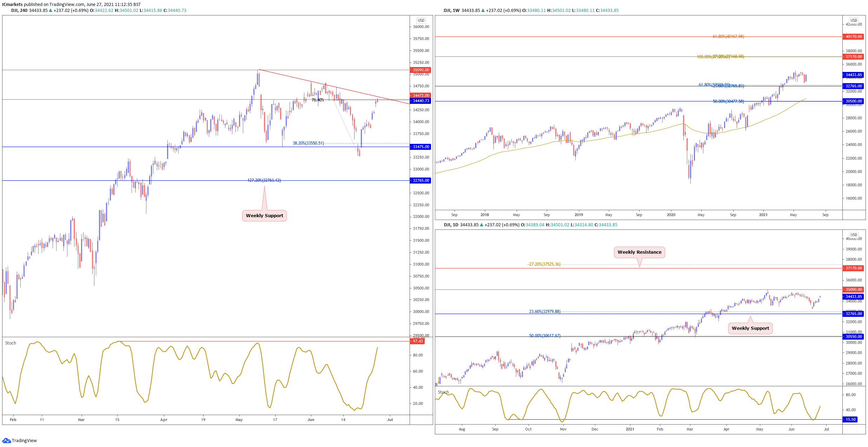868x447 pixels.
Task: Click the 35090.00 red price label on 240 chart
Action: pyautogui.click(x=420, y=70)
